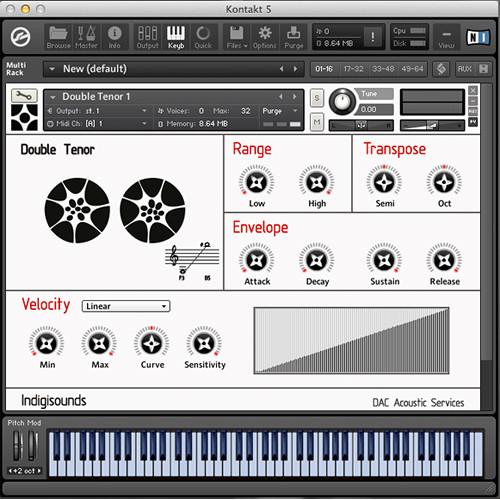This screenshot has height=500, width=500.
Task: Toggle the AUX button on instrument header
Action: [x=473, y=111]
